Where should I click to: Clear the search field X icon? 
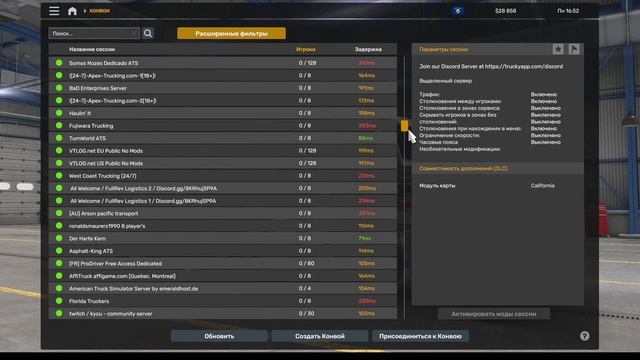[134, 33]
